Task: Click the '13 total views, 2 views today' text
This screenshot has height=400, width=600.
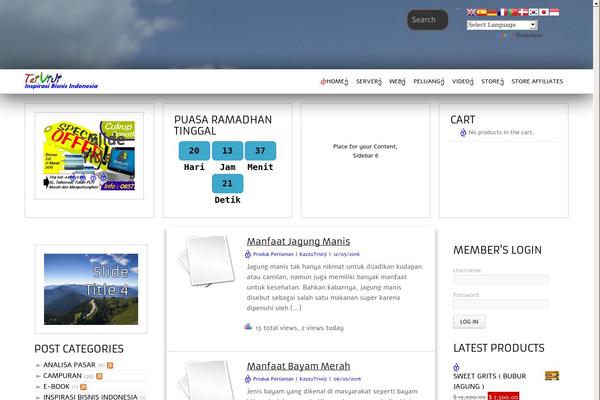Action: (x=300, y=328)
